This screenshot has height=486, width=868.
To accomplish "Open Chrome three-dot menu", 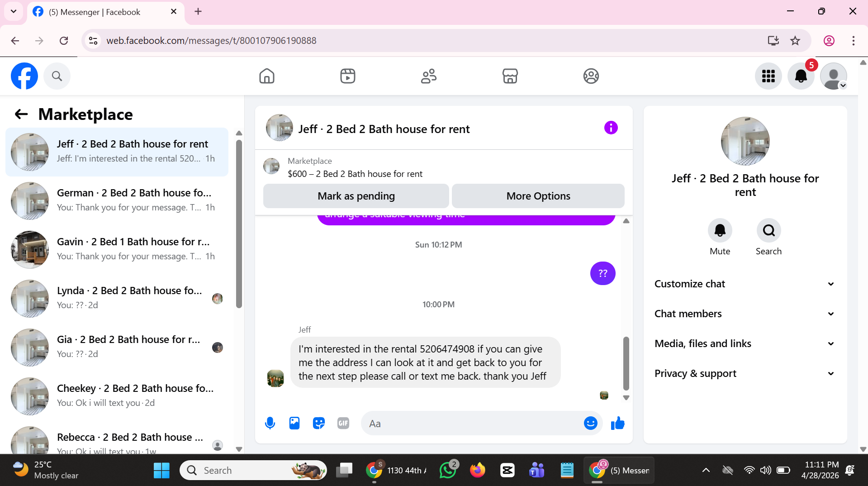I will (853, 41).
